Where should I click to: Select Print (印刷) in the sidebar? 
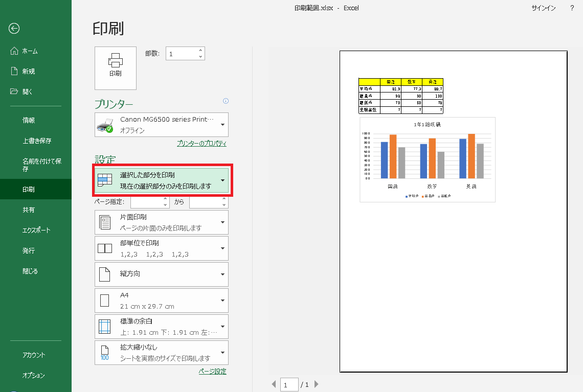coord(36,189)
